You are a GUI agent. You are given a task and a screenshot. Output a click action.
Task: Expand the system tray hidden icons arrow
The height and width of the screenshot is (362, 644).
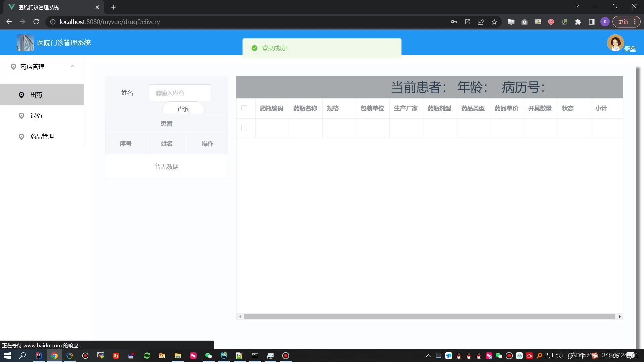428,356
